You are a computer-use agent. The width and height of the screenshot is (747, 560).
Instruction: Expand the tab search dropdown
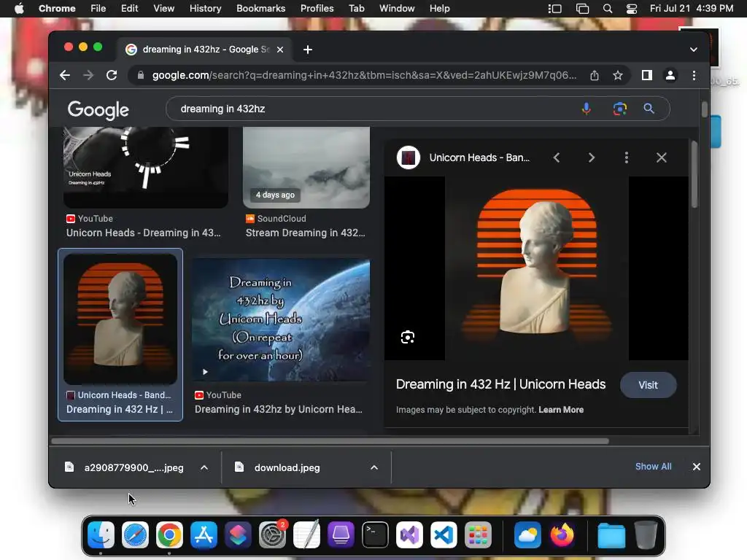point(694,50)
